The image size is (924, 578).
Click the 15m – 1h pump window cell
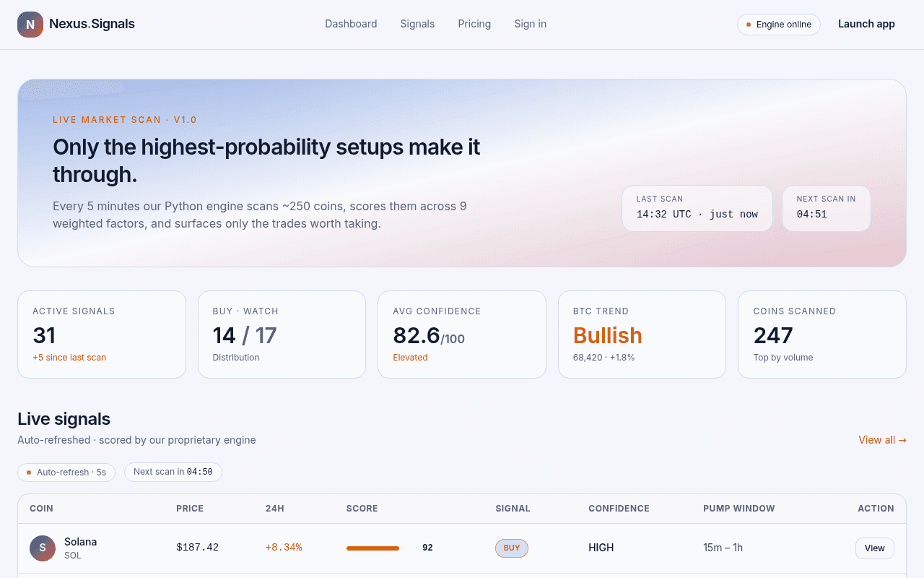coord(723,548)
